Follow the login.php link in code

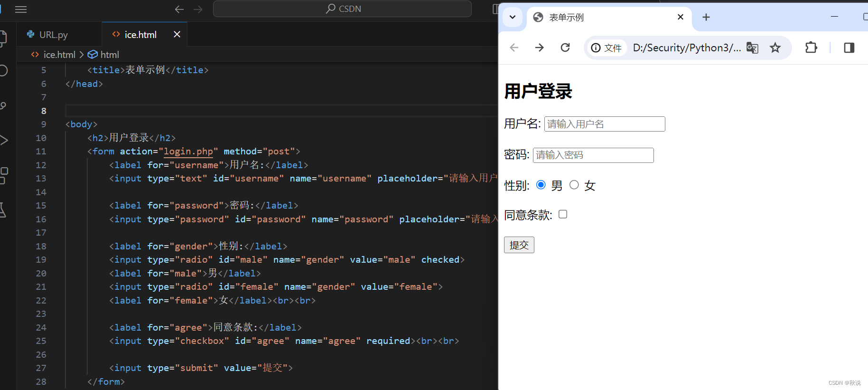pyautogui.click(x=188, y=152)
